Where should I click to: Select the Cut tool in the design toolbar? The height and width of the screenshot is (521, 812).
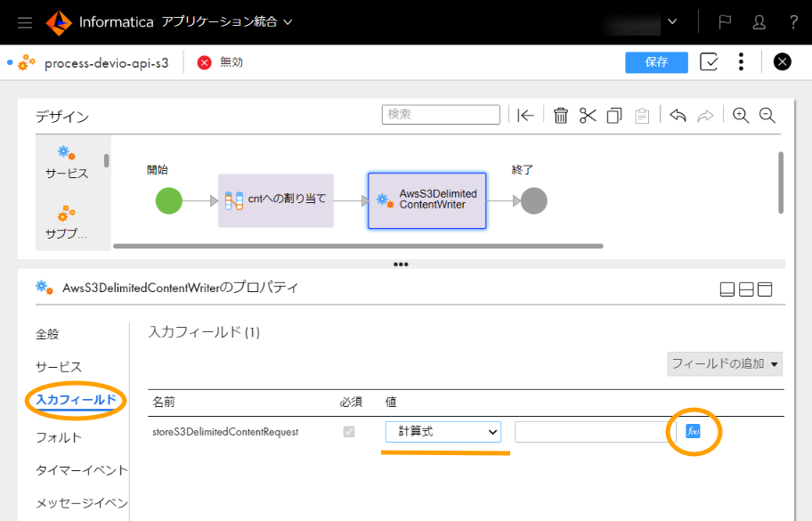pos(587,114)
